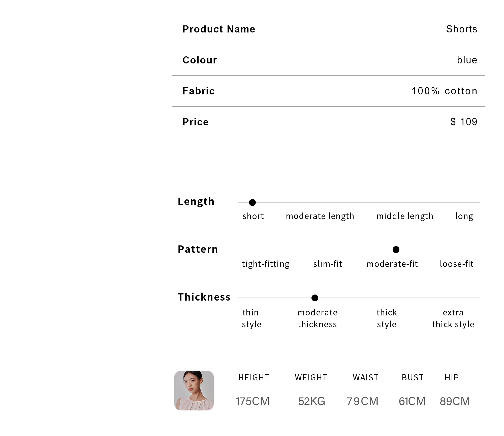Click the Length slider dot at short
504x436 pixels.
[x=252, y=202]
